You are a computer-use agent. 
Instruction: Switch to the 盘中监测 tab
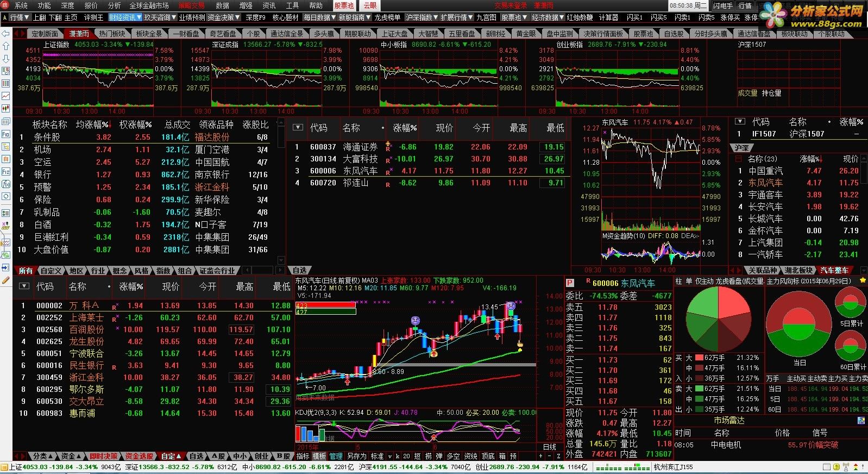(x=560, y=34)
